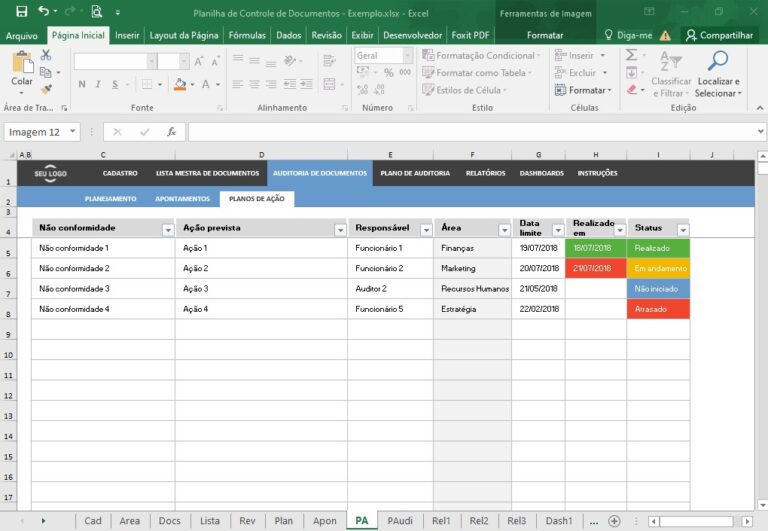Open the APONTAMENTOS sub-tab
This screenshot has height=531, width=768.
(x=182, y=199)
